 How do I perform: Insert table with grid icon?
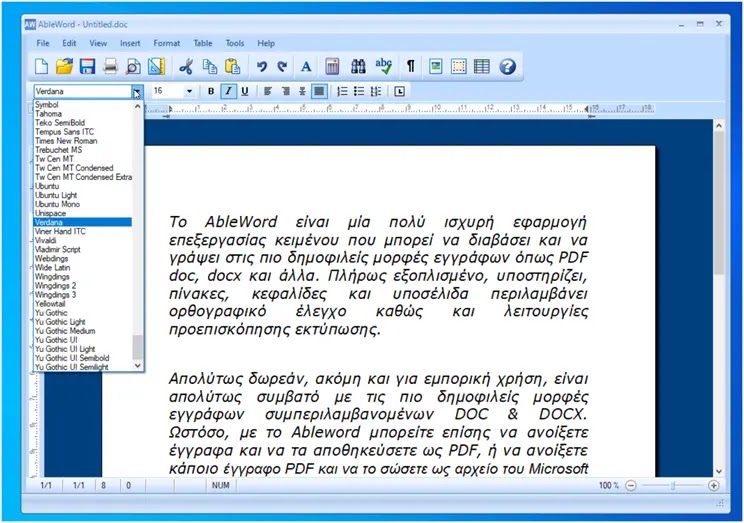(x=482, y=66)
